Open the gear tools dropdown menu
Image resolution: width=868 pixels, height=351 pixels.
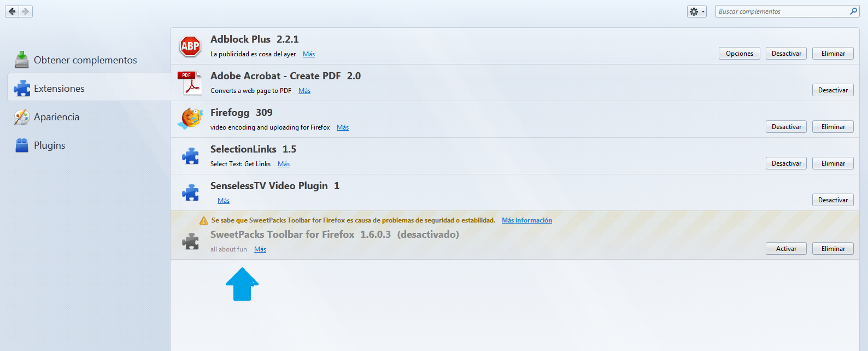point(696,11)
